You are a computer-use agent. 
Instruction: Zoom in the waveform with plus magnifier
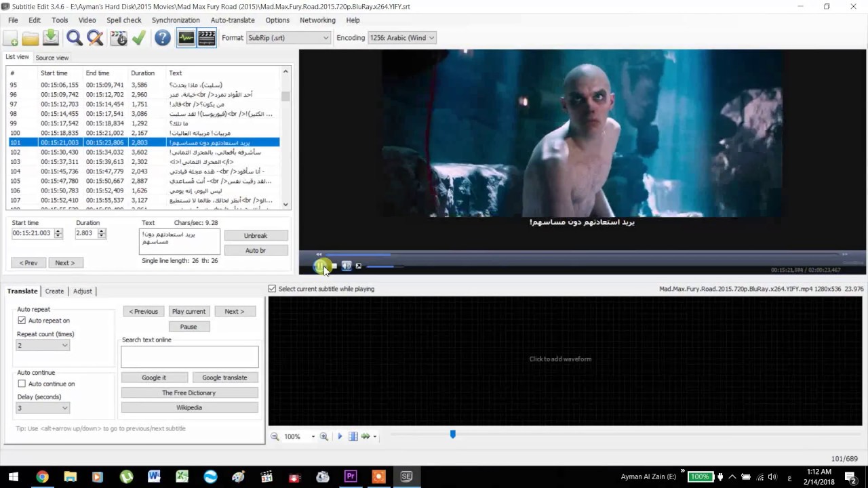[324, 436]
